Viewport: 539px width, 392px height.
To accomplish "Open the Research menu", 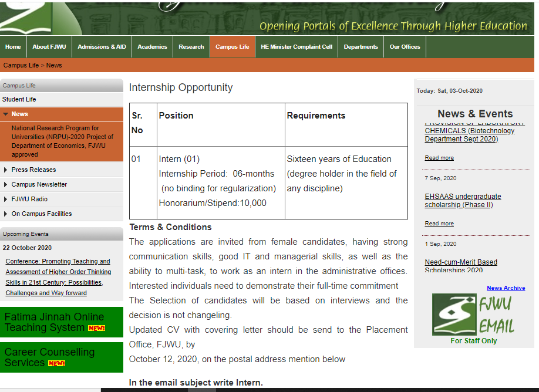I will point(191,47).
